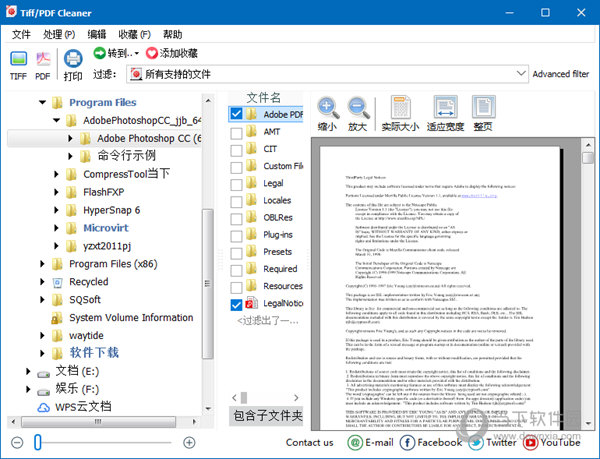600x459 pixels.
Task: Collapse the AdobePhotoshopCC_jjb_64 node
Action: point(56,120)
